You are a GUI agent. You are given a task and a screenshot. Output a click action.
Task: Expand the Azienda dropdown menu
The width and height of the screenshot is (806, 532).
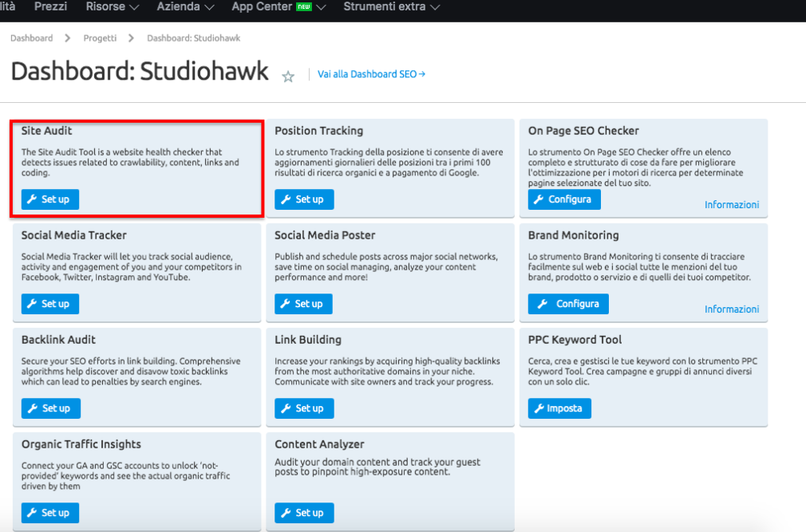point(185,6)
